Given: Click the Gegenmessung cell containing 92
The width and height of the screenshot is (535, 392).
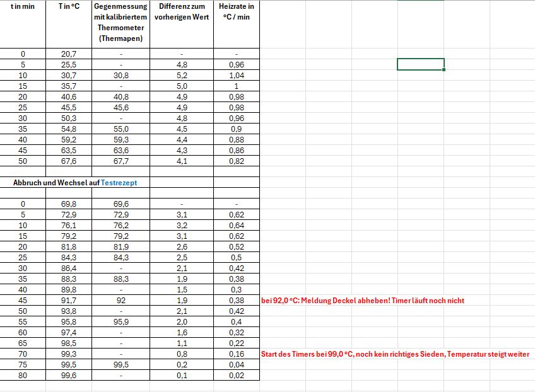Looking at the screenshot, I should [121, 301].
